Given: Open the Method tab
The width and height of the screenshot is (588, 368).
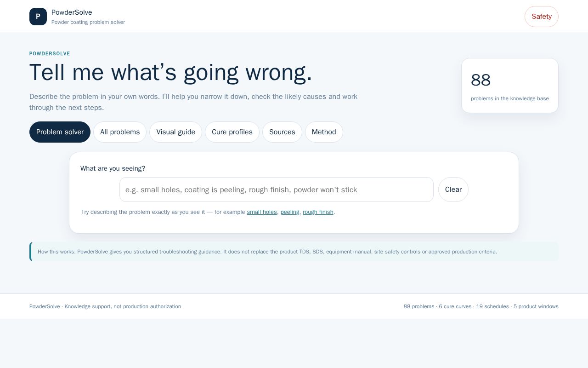Looking at the screenshot, I should 324,132.
